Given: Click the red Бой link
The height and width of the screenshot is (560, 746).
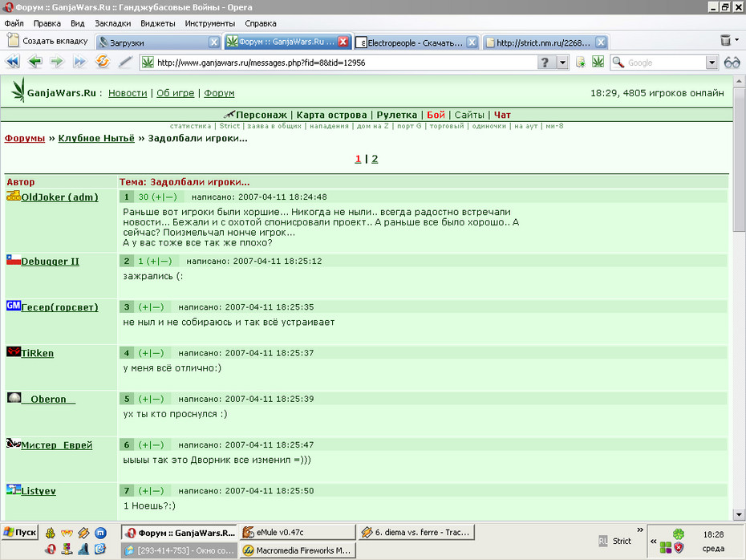Looking at the screenshot, I should point(436,115).
